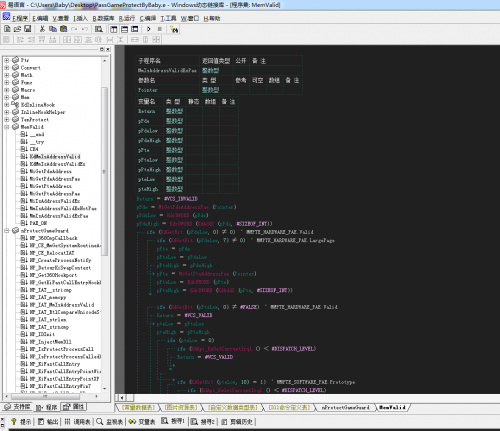Screen dimensions: 500x431
Task: Open the I.插入 menu
Action: click(x=80, y=18)
